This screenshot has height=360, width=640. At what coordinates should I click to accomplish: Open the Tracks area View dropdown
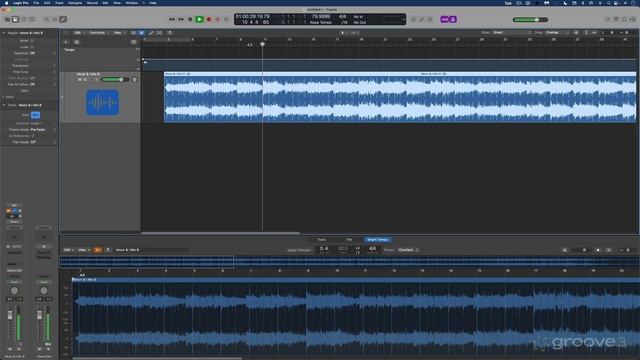(118, 33)
